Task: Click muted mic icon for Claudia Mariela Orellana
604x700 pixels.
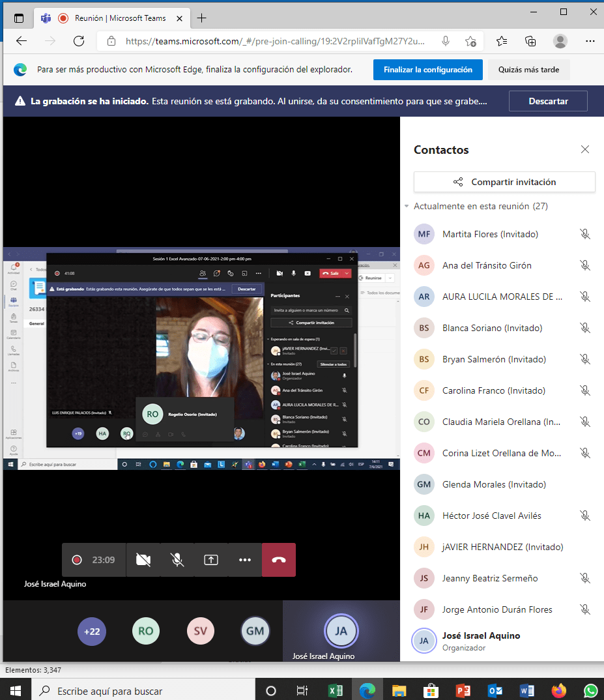Action: 585,422
